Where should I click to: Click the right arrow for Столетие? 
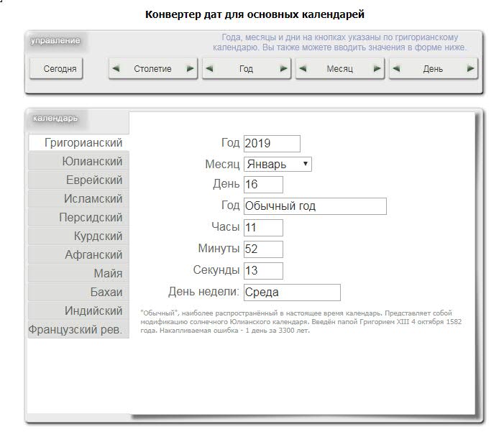[190, 69]
